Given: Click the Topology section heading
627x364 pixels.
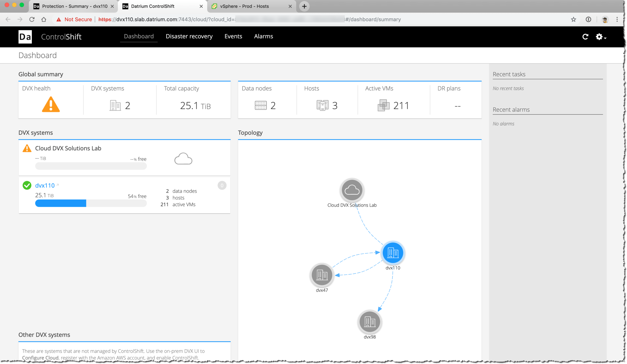Looking at the screenshot, I should 250,133.
